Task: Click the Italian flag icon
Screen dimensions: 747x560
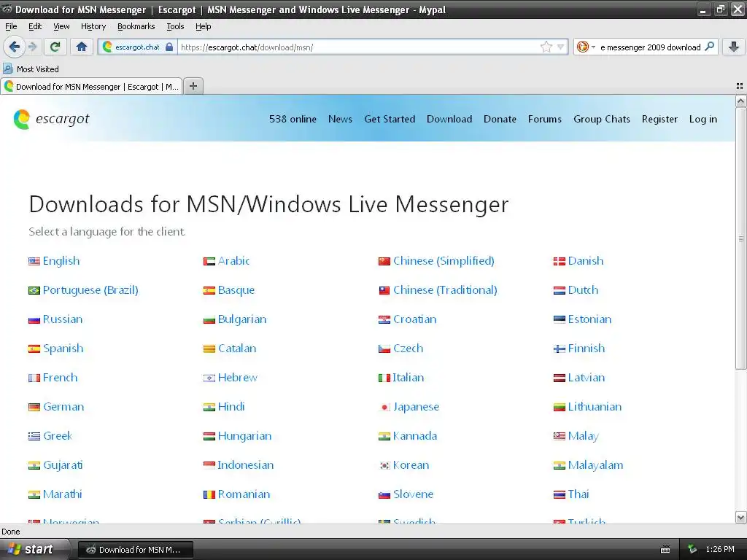Action: click(x=384, y=378)
